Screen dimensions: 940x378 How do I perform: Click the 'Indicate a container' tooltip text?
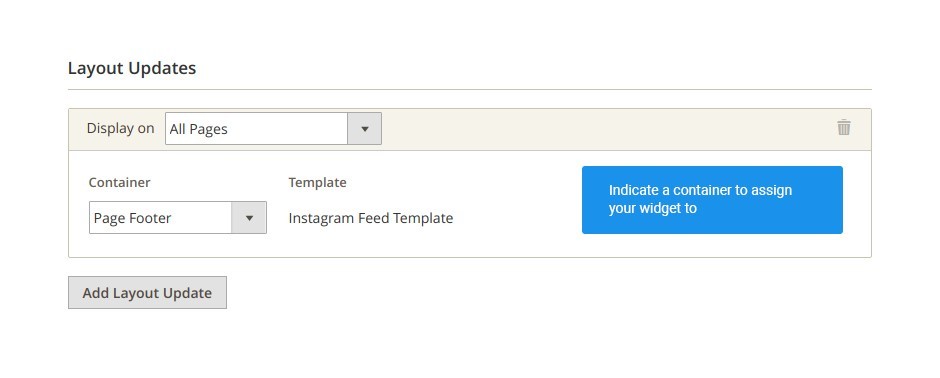pyautogui.click(x=700, y=199)
